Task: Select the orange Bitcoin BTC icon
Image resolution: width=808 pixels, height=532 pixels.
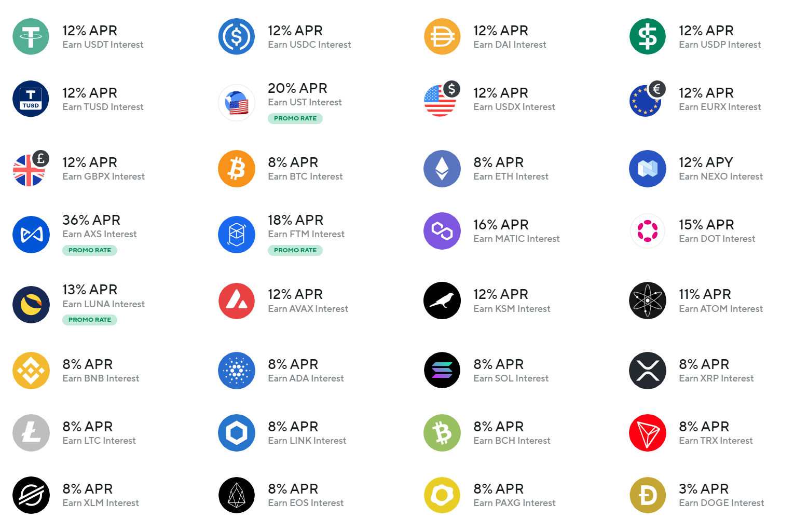Action: pyautogui.click(x=237, y=169)
